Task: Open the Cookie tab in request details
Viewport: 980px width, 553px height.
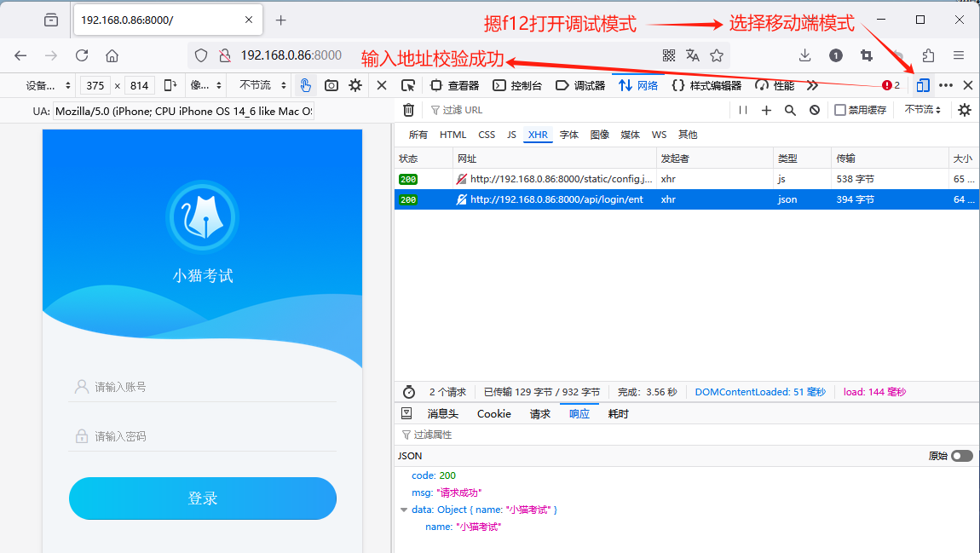Action: [493, 413]
